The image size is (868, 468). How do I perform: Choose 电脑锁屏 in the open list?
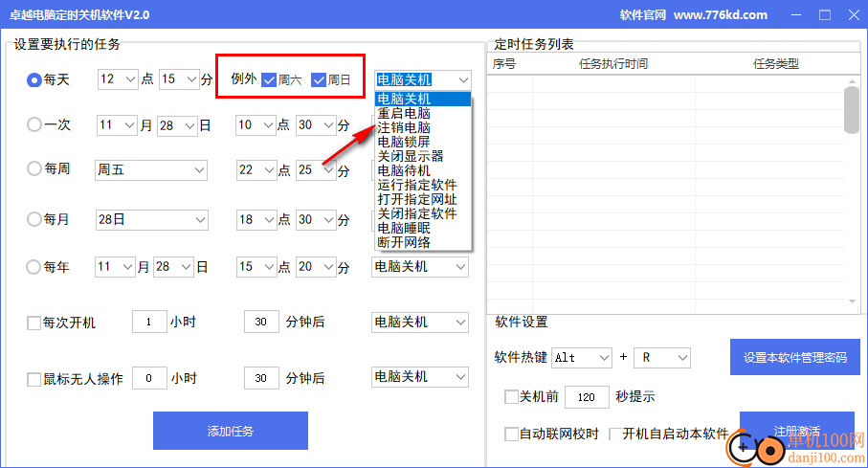point(423,143)
